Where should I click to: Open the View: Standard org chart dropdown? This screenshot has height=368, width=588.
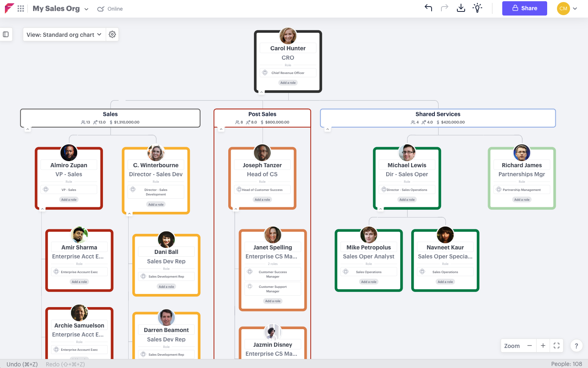point(64,34)
